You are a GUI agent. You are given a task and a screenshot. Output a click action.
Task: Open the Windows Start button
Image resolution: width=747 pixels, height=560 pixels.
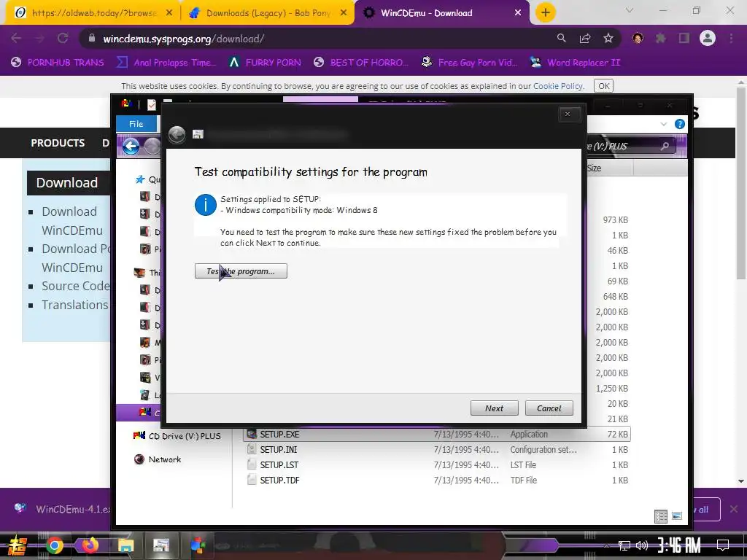[18, 545]
